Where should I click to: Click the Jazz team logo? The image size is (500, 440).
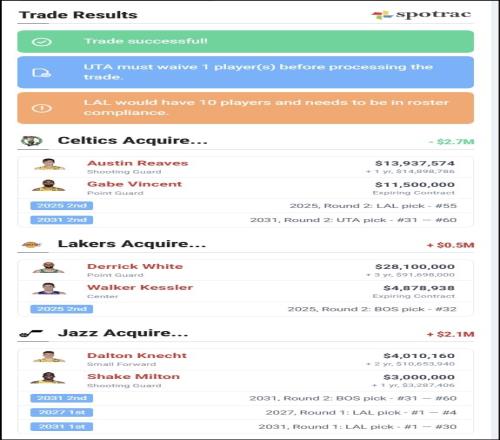[31, 333]
